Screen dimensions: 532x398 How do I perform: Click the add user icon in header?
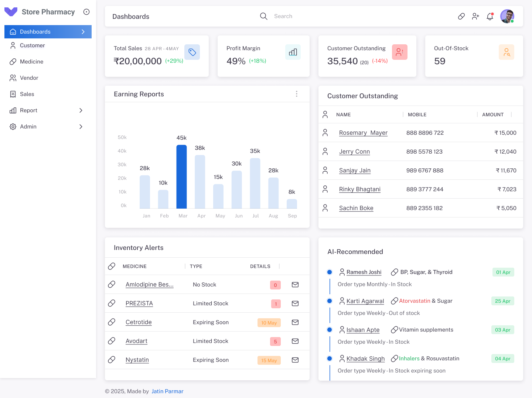(475, 16)
